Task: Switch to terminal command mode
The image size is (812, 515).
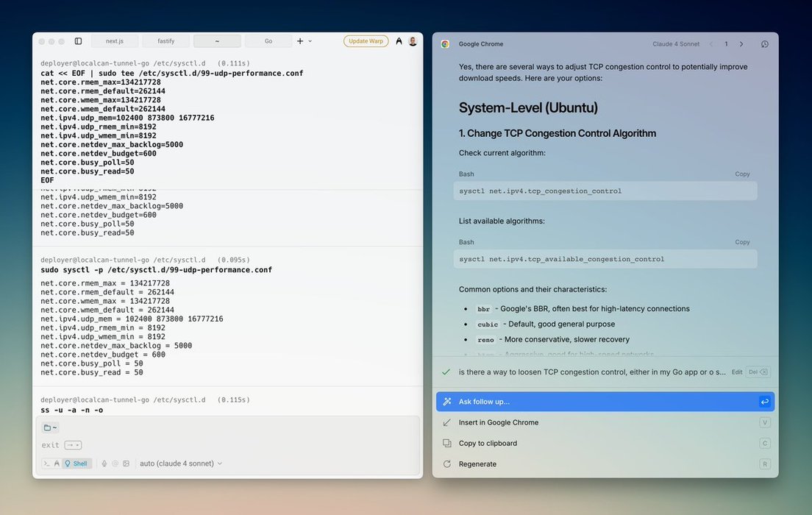Action: coord(46,464)
